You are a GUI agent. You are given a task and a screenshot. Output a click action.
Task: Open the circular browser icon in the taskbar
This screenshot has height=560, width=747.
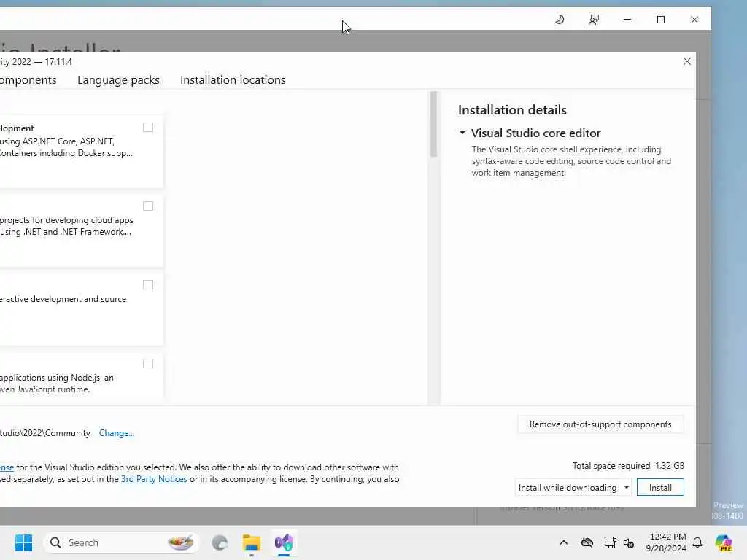[220, 542]
